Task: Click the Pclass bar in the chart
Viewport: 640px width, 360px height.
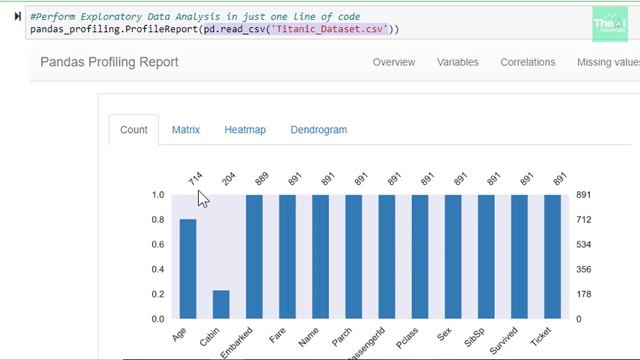Action: [420, 257]
